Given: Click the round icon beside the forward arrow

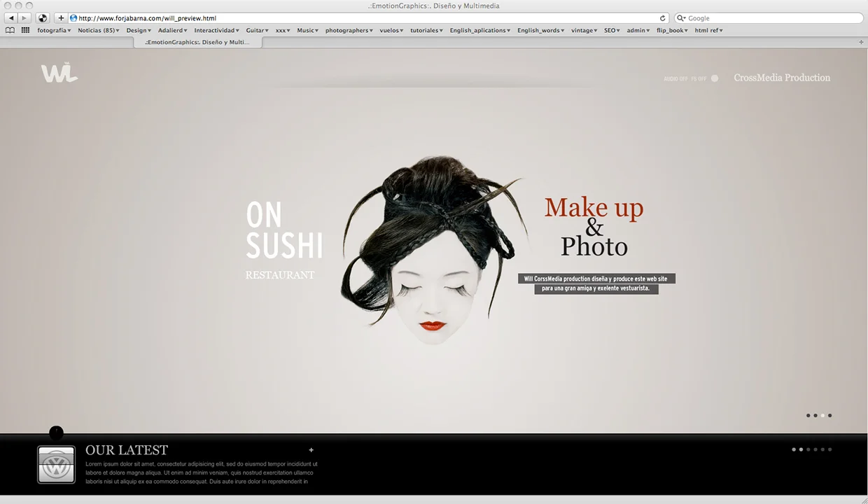Looking at the screenshot, I should click(x=43, y=18).
